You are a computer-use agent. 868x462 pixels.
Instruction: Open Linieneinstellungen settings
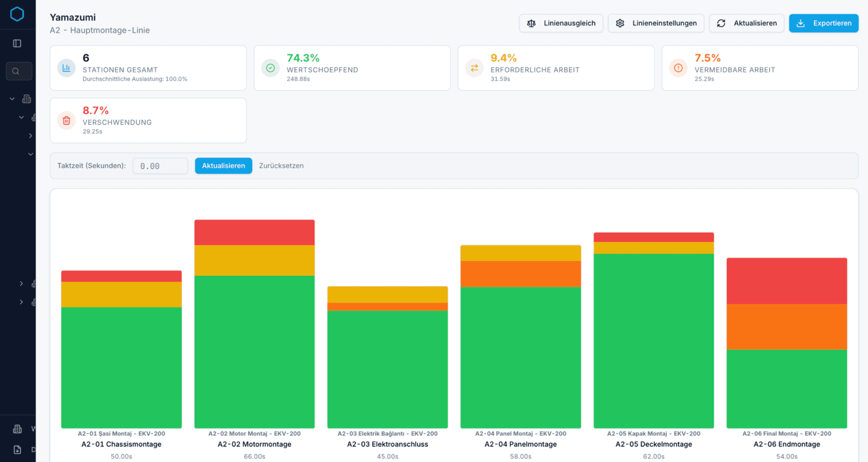click(x=656, y=23)
